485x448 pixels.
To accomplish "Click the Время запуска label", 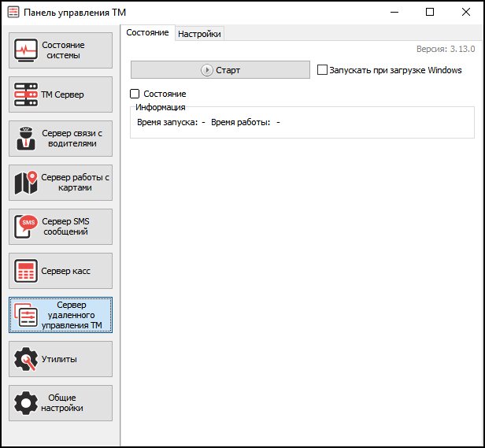I will pyautogui.click(x=167, y=122).
